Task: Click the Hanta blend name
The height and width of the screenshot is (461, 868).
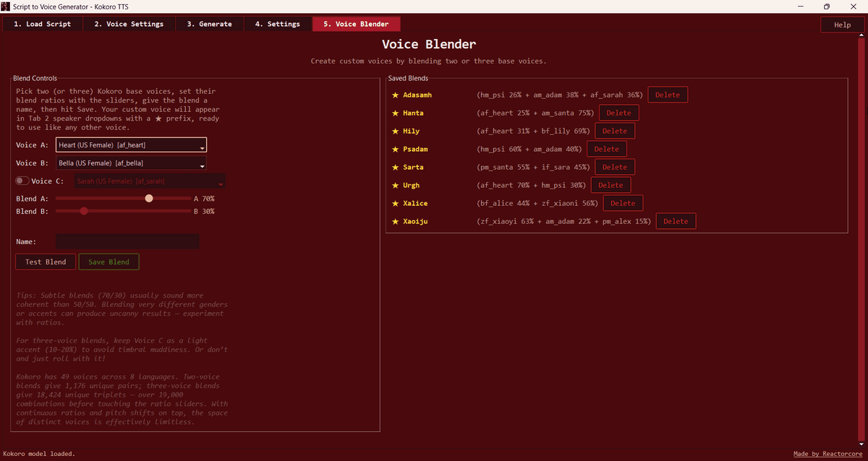Action: point(413,113)
